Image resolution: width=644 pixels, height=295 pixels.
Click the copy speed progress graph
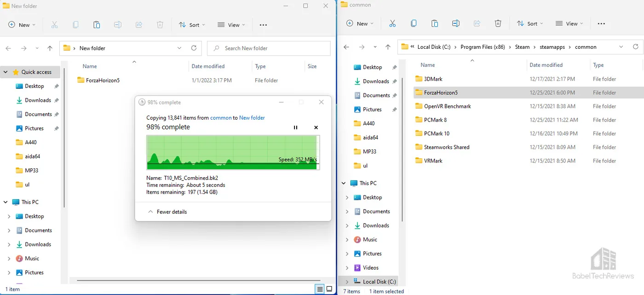pos(233,152)
